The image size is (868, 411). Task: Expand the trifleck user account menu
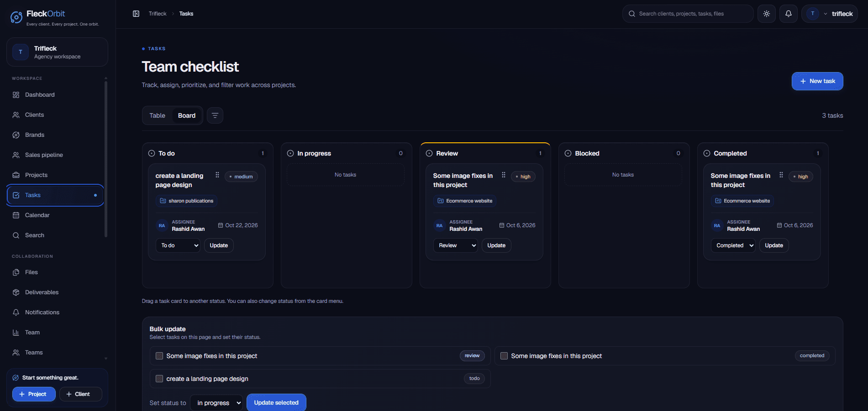click(830, 14)
